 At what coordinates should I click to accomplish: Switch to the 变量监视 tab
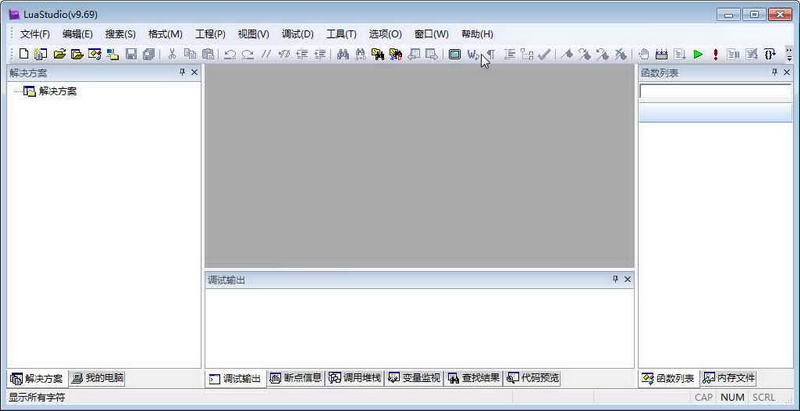pyautogui.click(x=414, y=378)
